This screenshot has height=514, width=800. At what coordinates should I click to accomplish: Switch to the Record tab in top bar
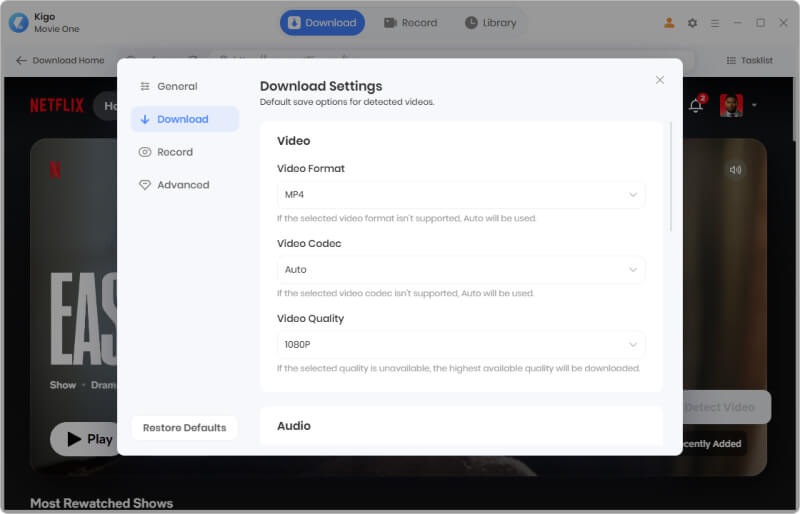click(x=411, y=22)
